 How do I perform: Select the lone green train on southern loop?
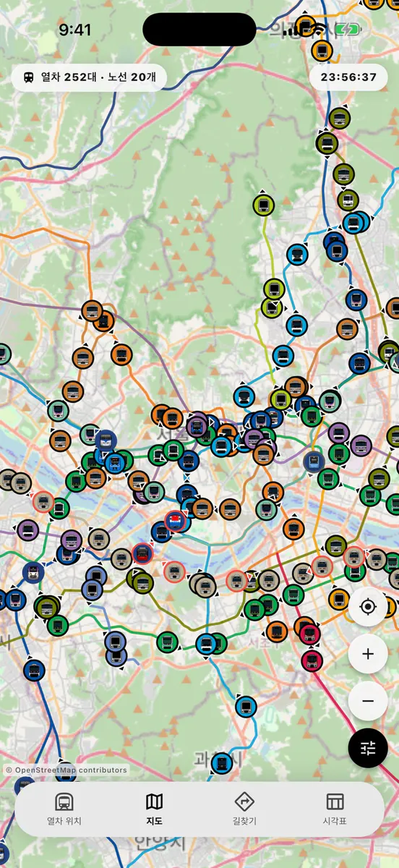[x=167, y=642]
